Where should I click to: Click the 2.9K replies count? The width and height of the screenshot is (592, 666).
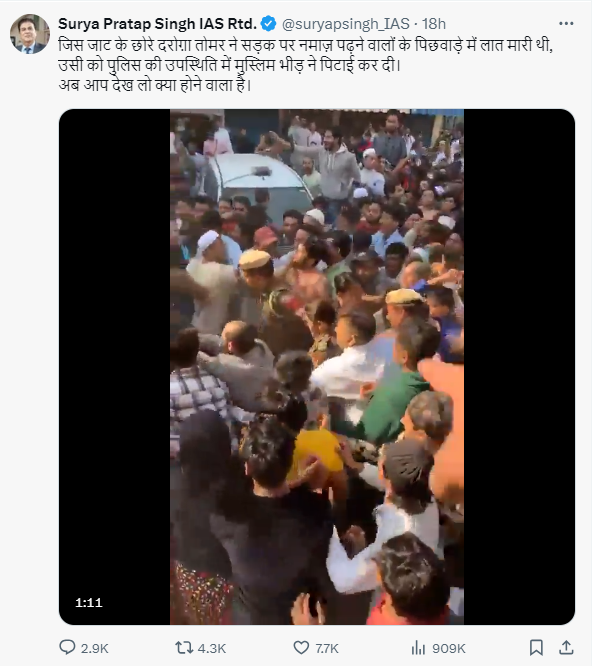[x=95, y=649]
